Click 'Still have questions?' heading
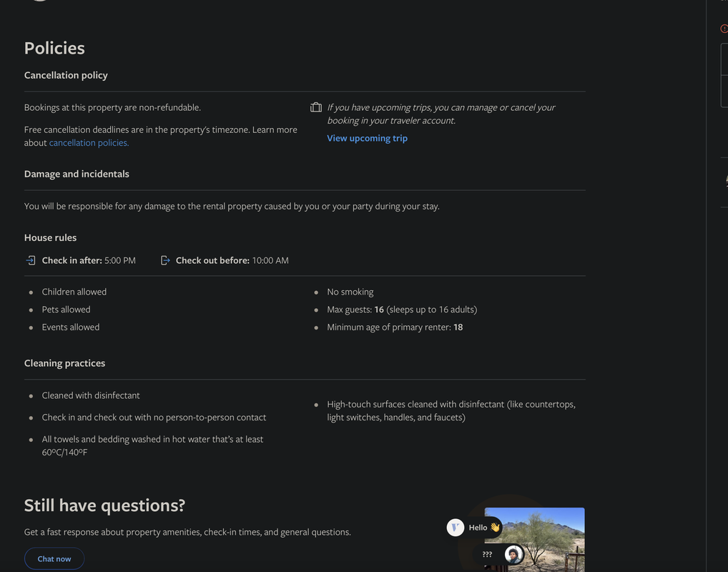Screen dimensions: 728x572 [104, 506]
